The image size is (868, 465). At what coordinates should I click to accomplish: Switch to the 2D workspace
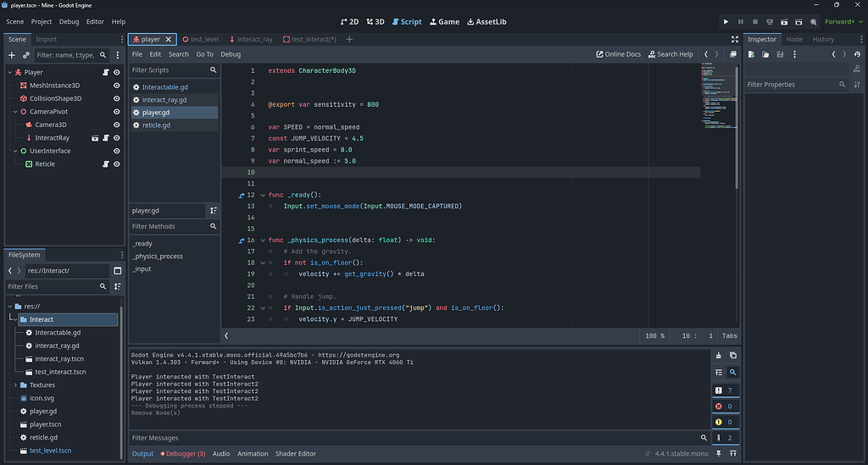click(x=349, y=21)
